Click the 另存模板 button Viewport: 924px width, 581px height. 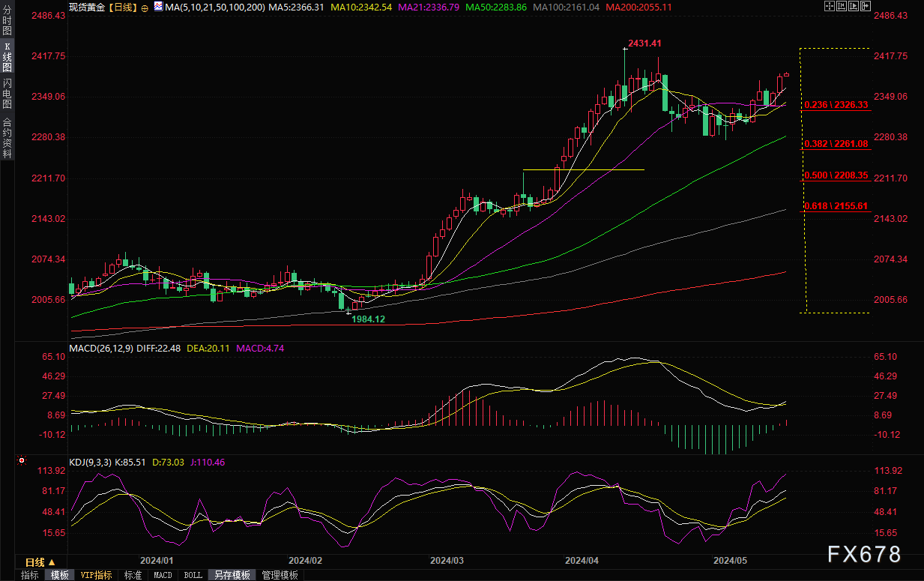click(x=232, y=575)
